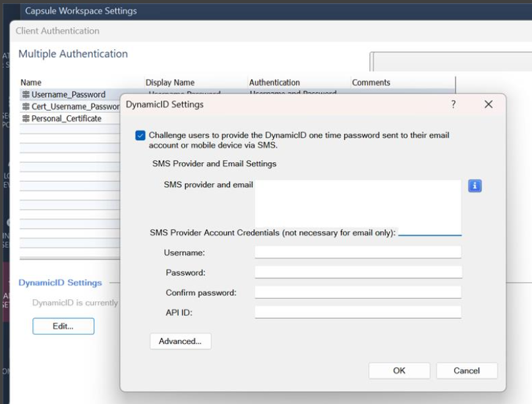This screenshot has height=404, width=532.
Task: Click the API ID input field
Action: tap(358, 312)
